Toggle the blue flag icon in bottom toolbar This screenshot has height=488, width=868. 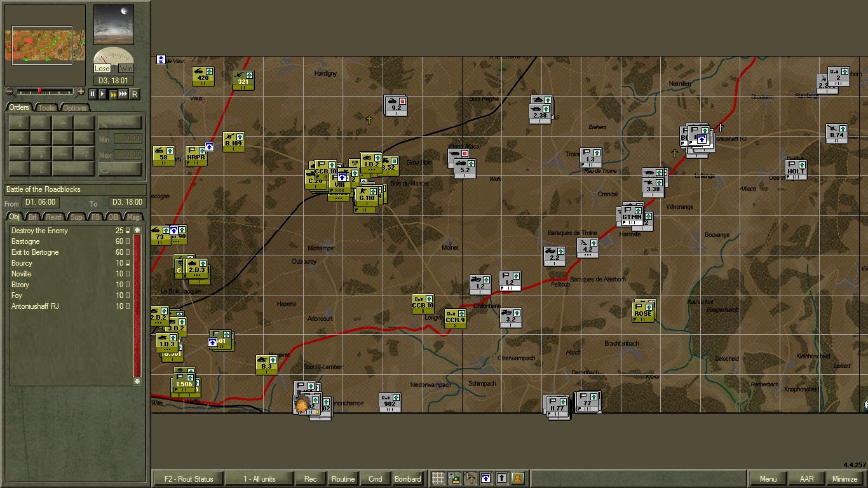[x=485, y=478]
